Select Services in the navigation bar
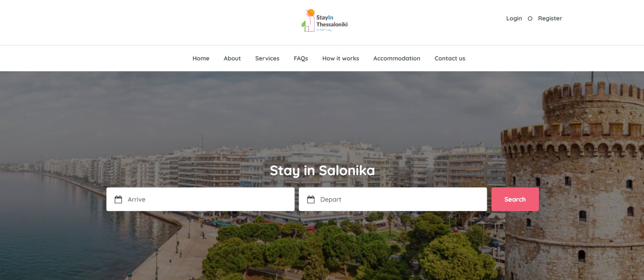This screenshot has width=644, height=280. pyautogui.click(x=267, y=58)
